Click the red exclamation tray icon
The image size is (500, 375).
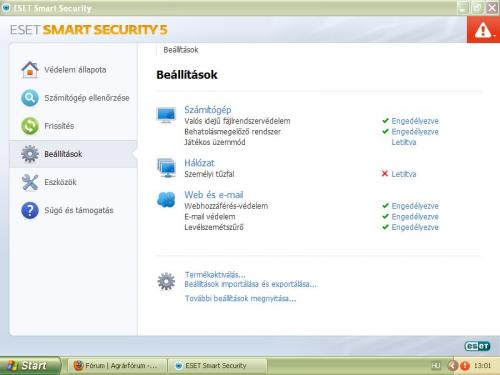pos(465,366)
